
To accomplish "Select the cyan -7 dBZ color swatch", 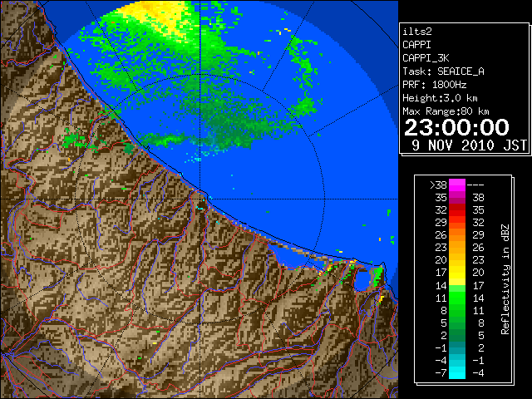I will point(457,372).
